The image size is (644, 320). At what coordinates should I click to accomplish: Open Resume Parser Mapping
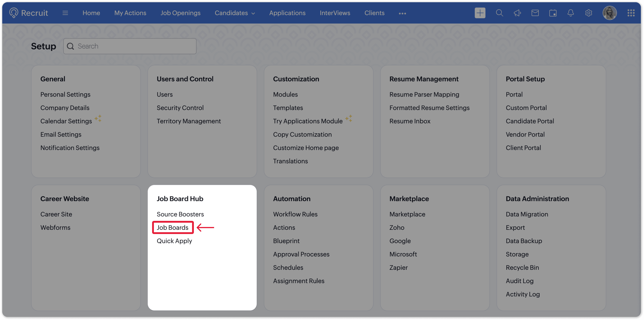pos(424,95)
